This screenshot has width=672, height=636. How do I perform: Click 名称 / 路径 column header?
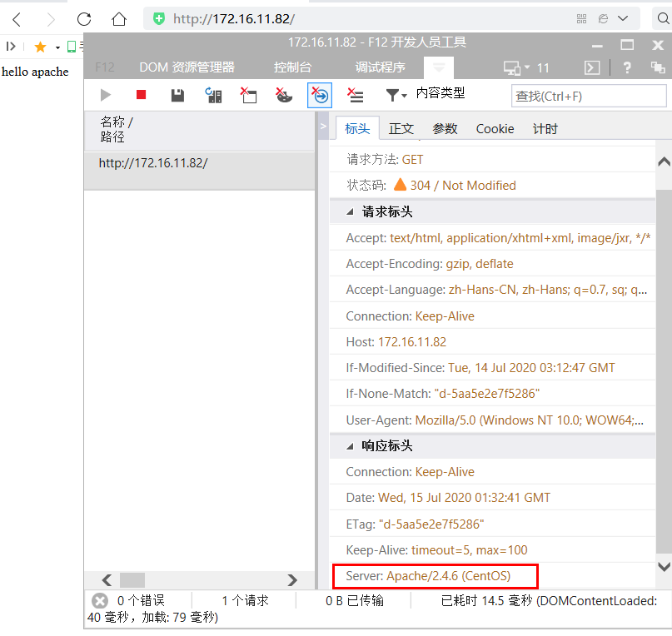pos(200,130)
